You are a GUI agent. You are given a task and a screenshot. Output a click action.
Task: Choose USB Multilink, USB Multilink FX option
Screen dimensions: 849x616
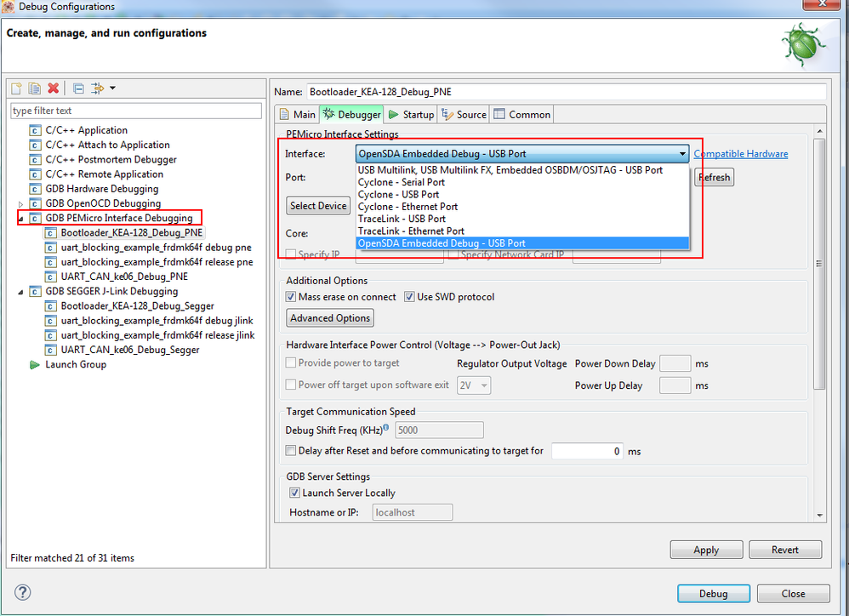(x=522, y=170)
